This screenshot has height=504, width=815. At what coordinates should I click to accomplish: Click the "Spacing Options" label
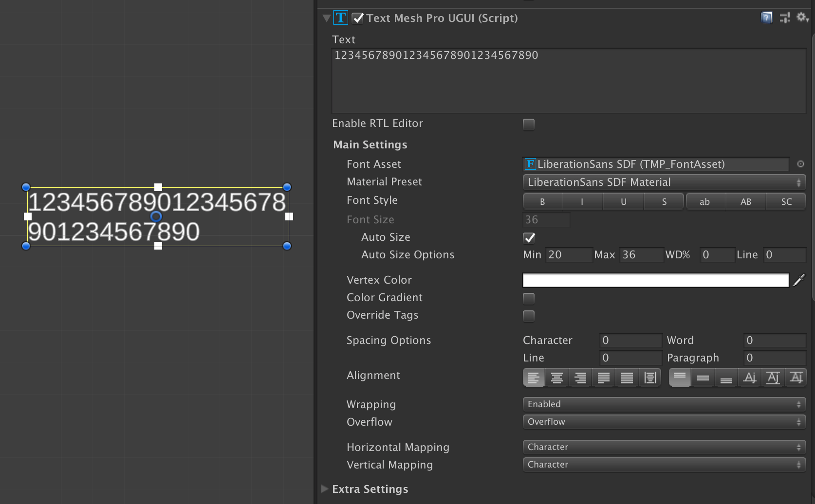389,341
